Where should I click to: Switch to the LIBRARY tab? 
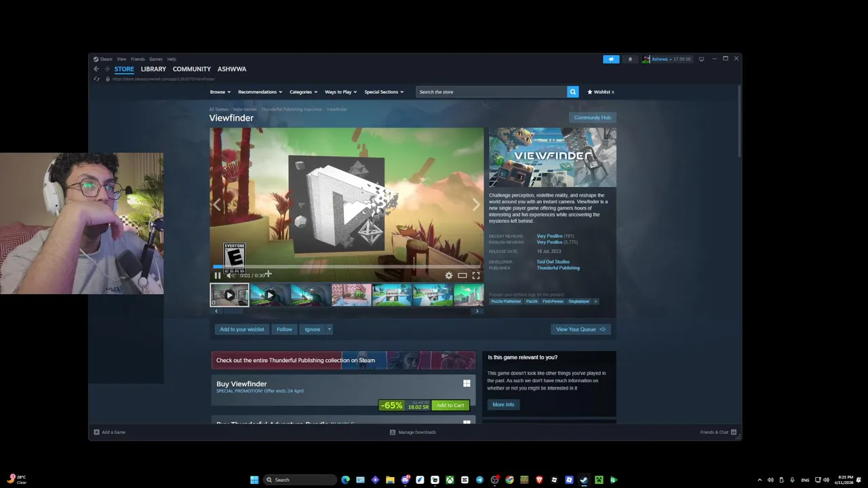click(153, 69)
